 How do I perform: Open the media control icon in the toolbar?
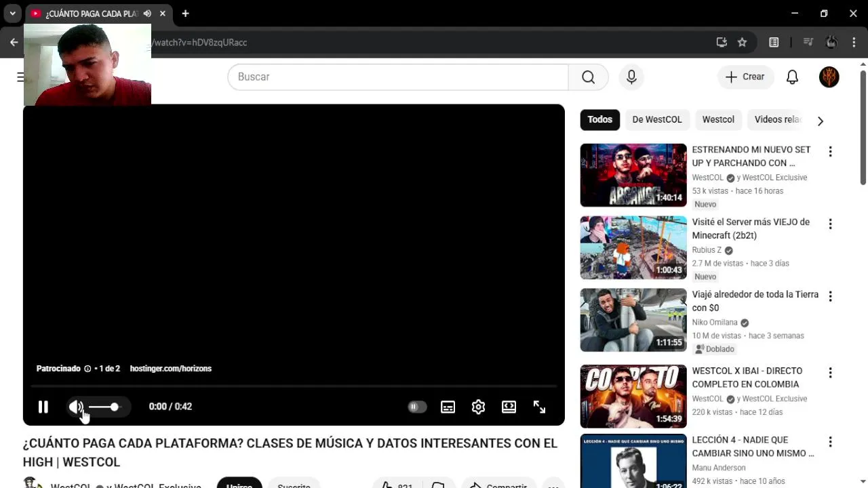[x=808, y=42]
